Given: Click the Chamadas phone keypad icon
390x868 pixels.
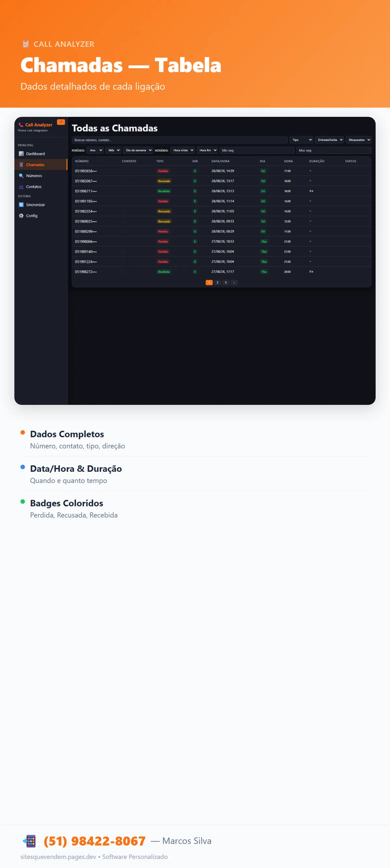Looking at the screenshot, I should pos(21,165).
